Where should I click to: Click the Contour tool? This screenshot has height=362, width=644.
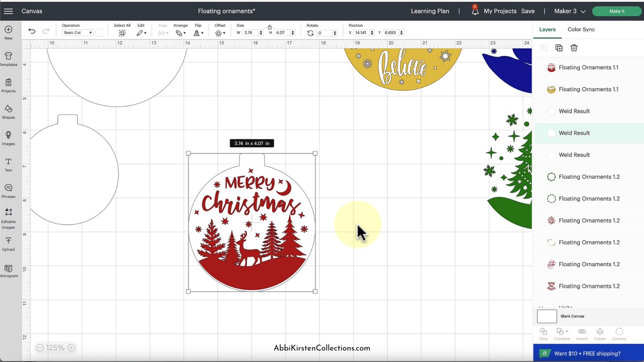619,334
